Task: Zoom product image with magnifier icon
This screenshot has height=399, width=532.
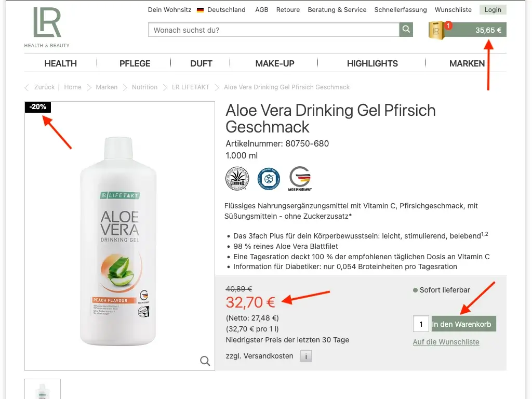Action: click(x=205, y=361)
